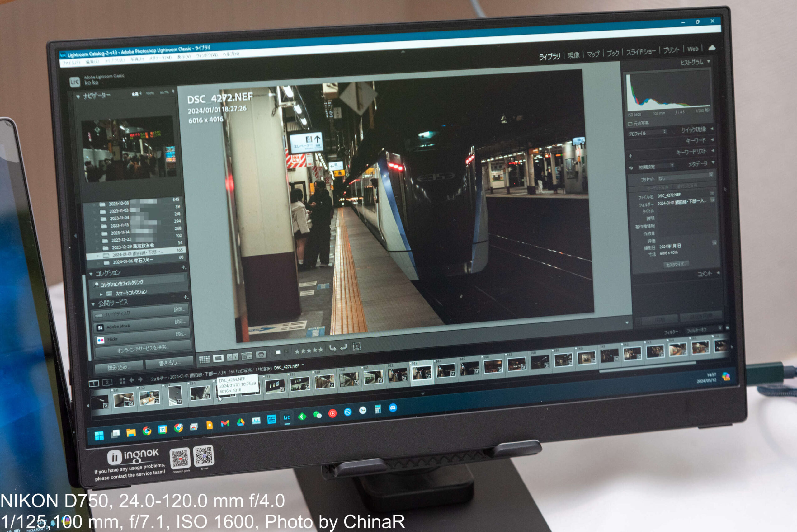Open the Survey view icon
This screenshot has height=532, width=797.
[247, 356]
